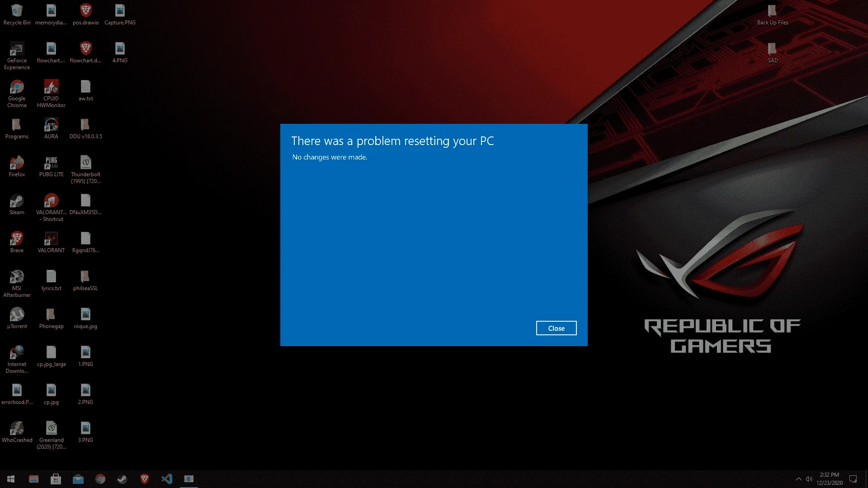Select the Programs folder icon
The height and width of the screenshot is (488, 868).
tap(17, 129)
